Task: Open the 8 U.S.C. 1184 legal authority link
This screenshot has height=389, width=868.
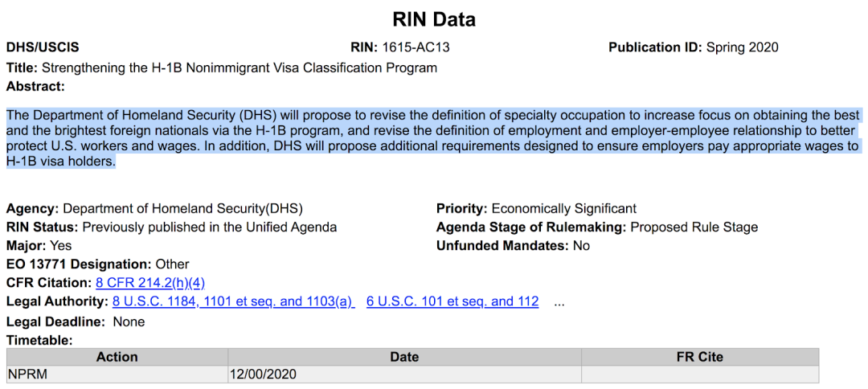Action: tap(233, 301)
